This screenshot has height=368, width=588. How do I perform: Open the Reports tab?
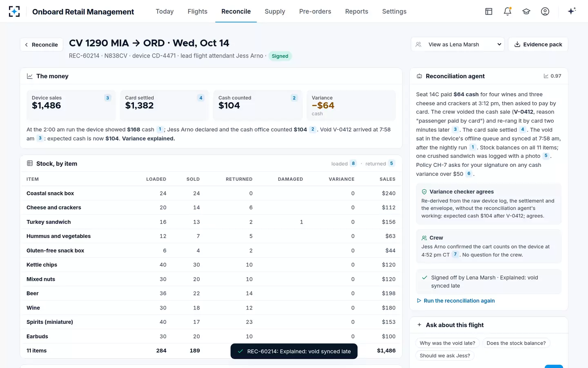coord(356,11)
